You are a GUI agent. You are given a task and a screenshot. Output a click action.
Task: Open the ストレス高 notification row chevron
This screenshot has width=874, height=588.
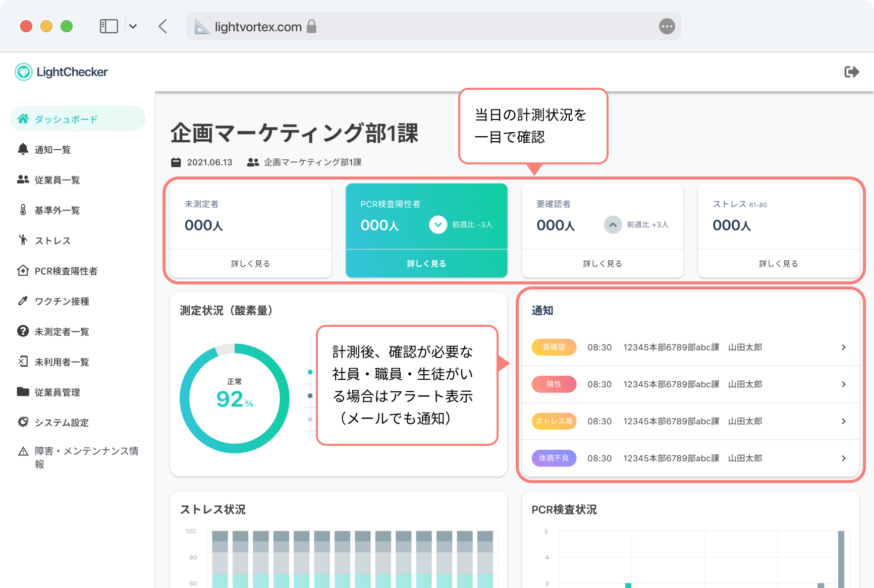pyautogui.click(x=843, y=421)
